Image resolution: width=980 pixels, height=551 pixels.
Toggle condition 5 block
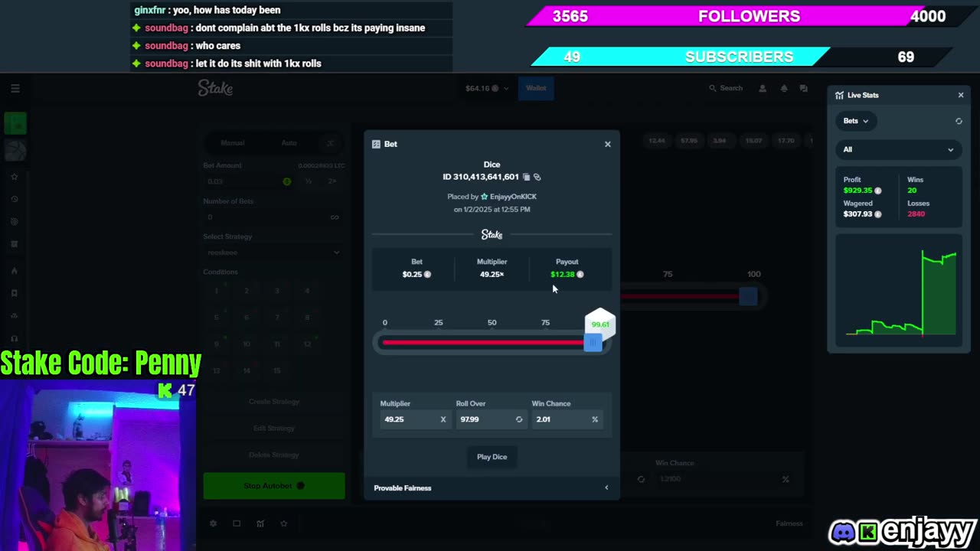[216, 318]
